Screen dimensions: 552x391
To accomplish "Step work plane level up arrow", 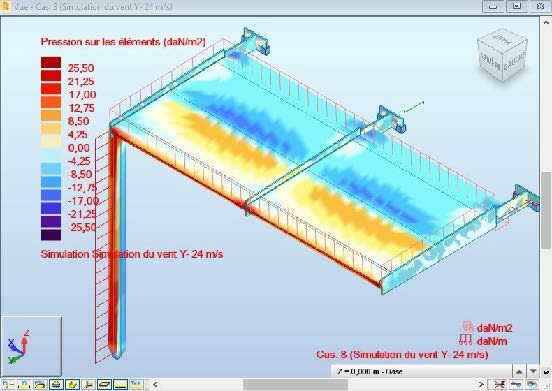I will 519,372.
